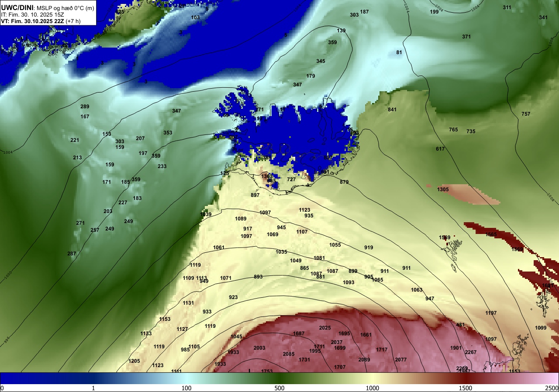Click the map value 923
The width and height of the screenshot is (559, 392).
[x=233, y=297]
